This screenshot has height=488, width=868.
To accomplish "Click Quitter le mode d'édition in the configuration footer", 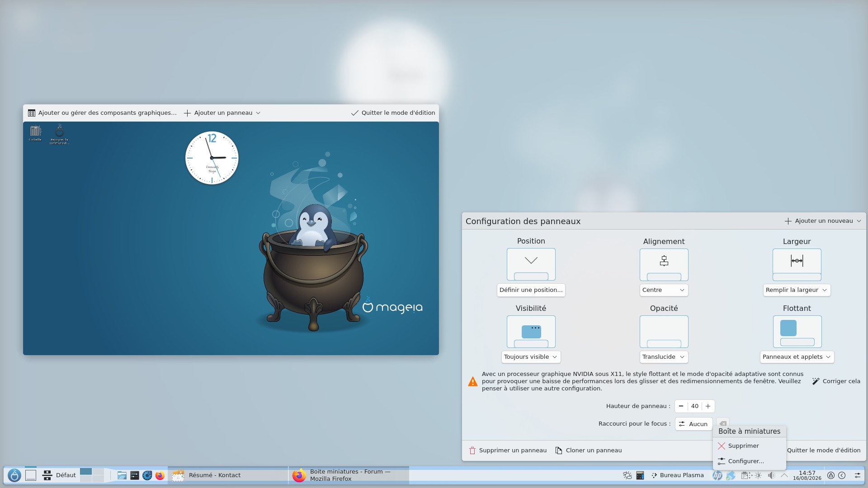I will (824, 450).
